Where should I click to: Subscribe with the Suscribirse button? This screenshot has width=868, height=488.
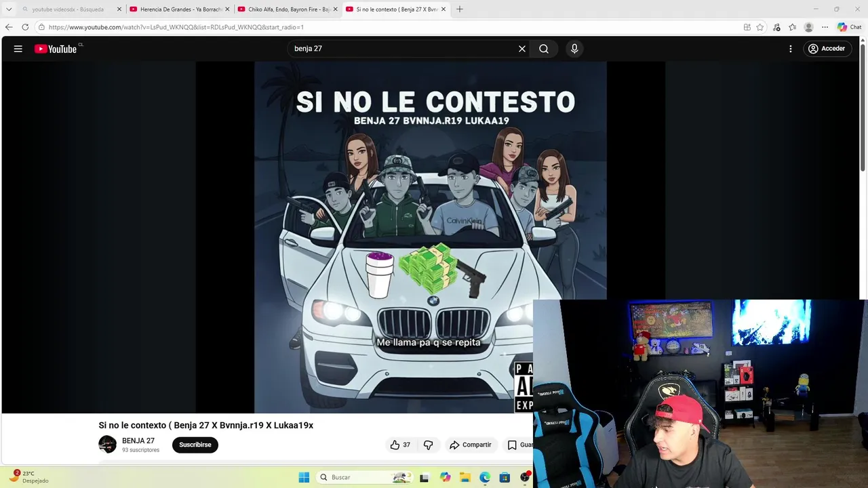point(195,445)
